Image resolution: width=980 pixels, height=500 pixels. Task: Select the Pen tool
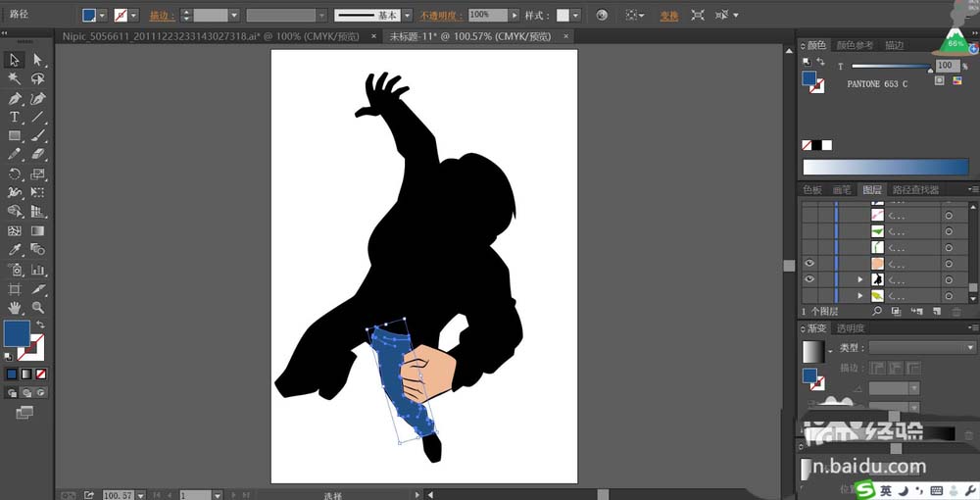tap(15, 98)
